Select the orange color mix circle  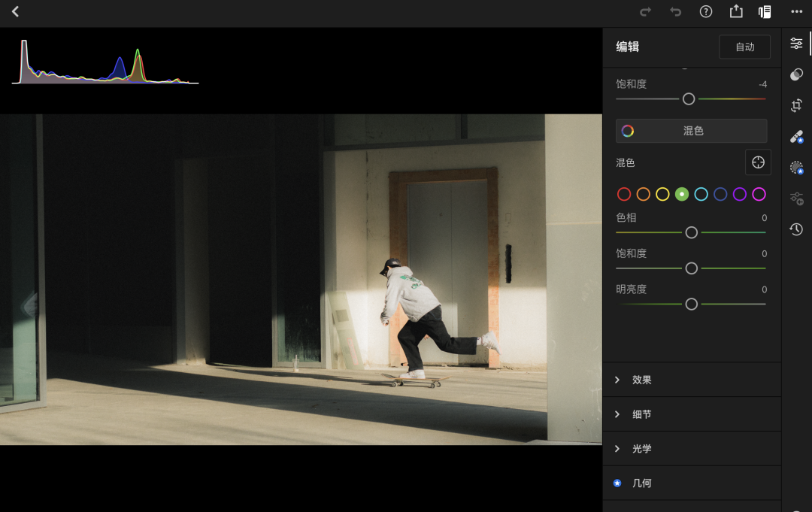643,195
